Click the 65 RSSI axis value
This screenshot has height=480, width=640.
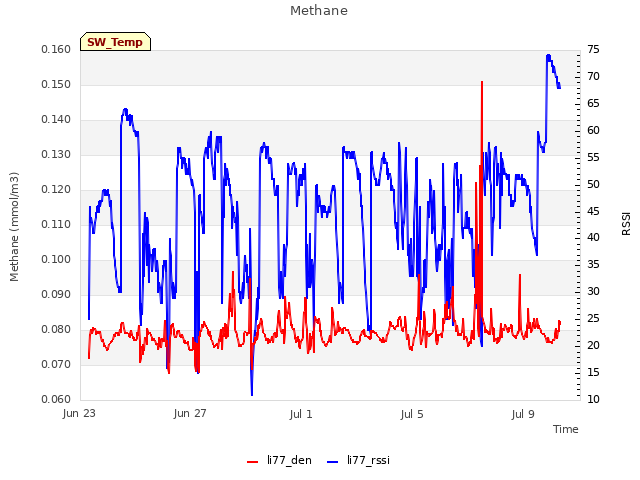click(593, 103)
